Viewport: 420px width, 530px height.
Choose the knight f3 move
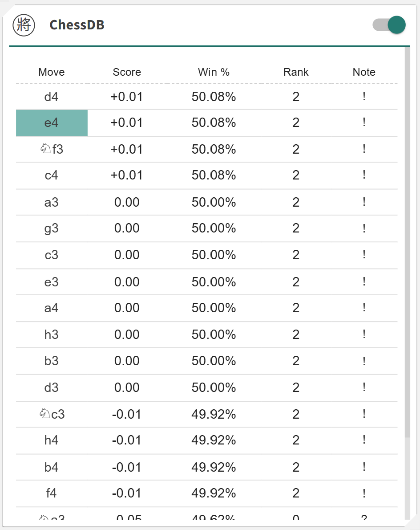[x=52, y=149]
